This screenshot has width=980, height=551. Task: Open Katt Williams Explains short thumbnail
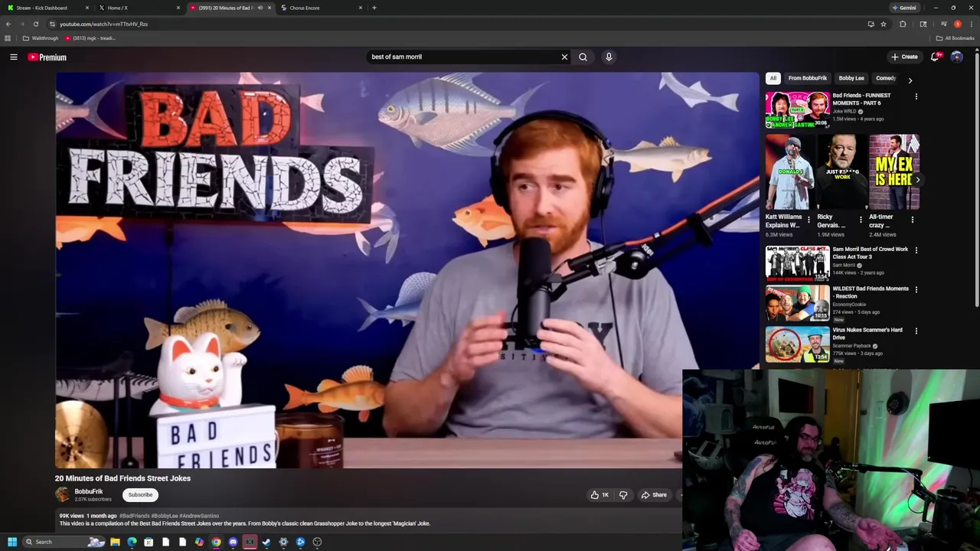789,172
